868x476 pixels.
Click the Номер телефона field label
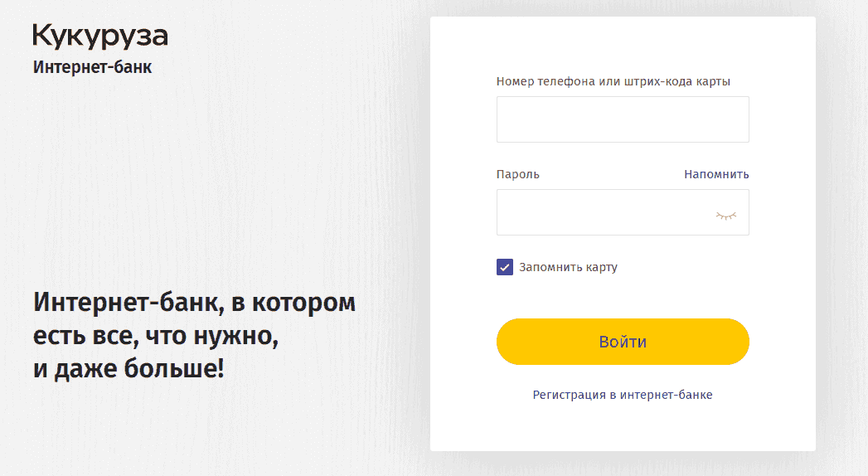pyautogui.click(x=613, y=81)
